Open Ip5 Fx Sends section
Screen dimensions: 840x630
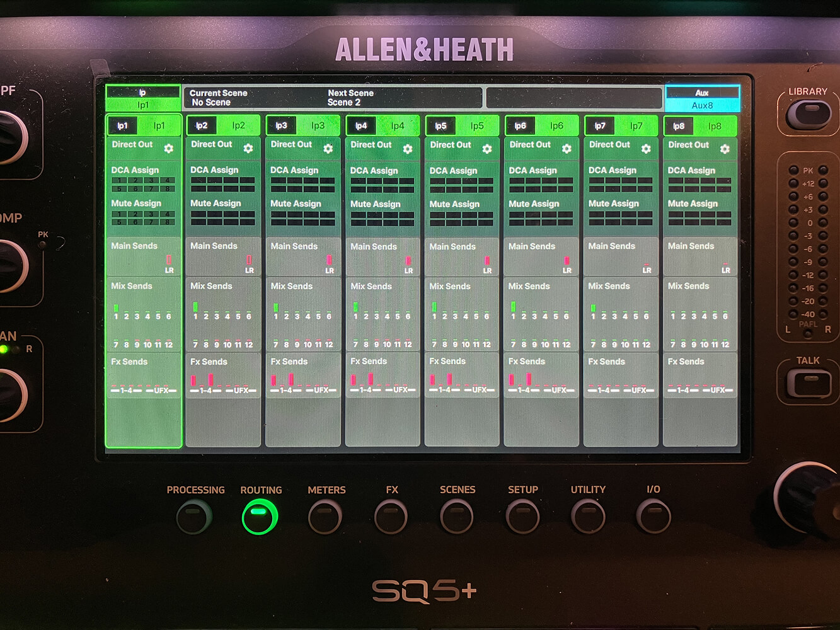pyautogui.click(x=462, y=375)
